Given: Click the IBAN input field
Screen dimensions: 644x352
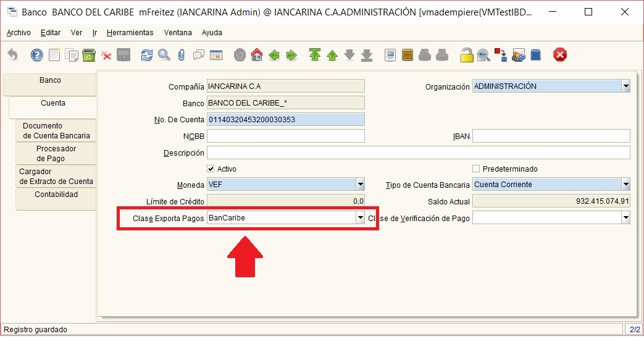Looking at the screenshot, I should [x=551, y=136].
